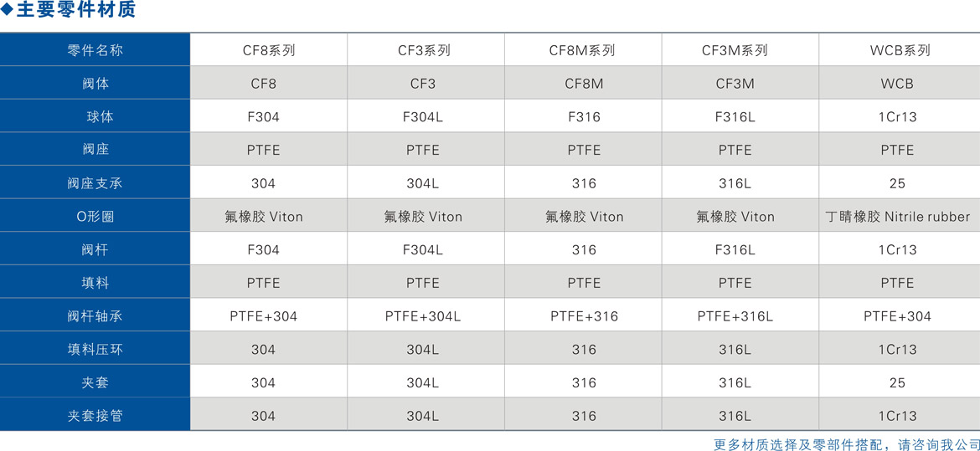980x451 pixels.
Task: Select the CF3系列 column header
Action: coord(424,50)
